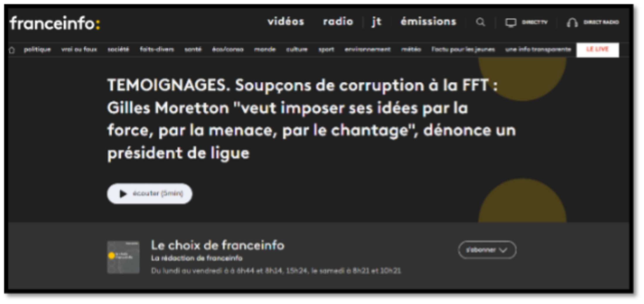Screen dimensions: 644x304
Task: Click the Direct TV screen icon
Action: (511, 23)
